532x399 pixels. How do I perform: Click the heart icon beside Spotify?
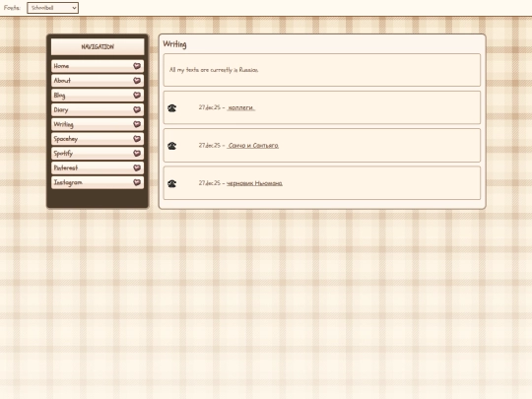(x=137, y=153)
